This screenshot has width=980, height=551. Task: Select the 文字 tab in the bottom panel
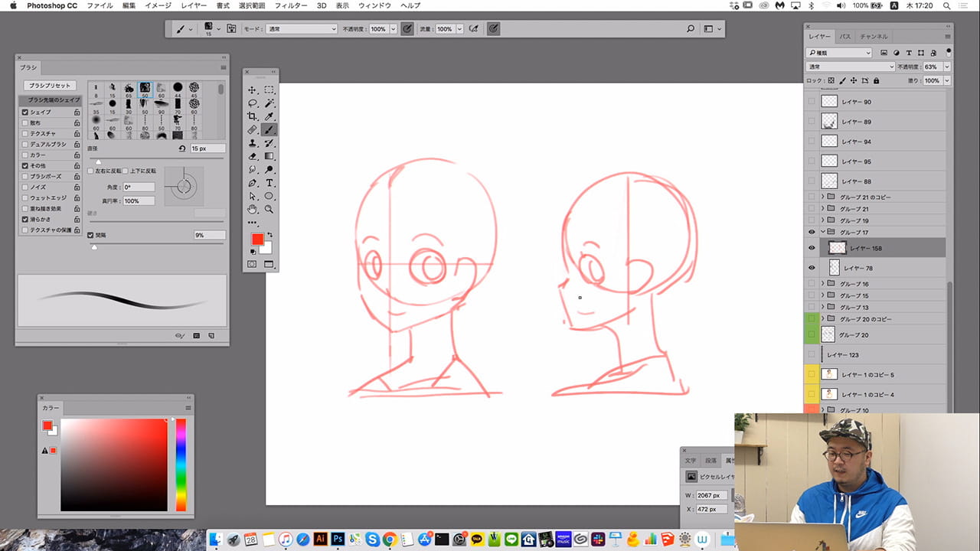691,461
